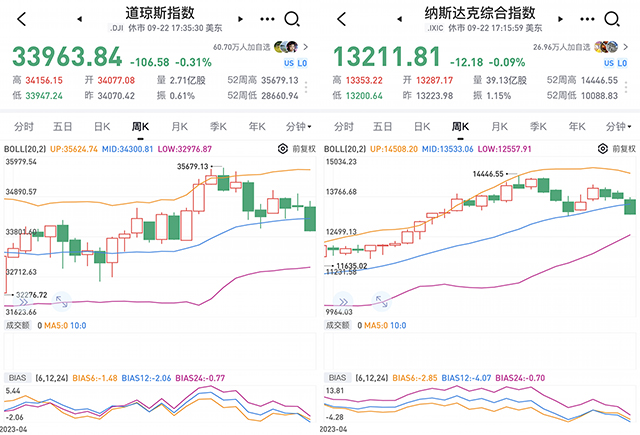Tap the 13211.81 price
This screenshot has height=435, width=640.
(x=387, y=57)
